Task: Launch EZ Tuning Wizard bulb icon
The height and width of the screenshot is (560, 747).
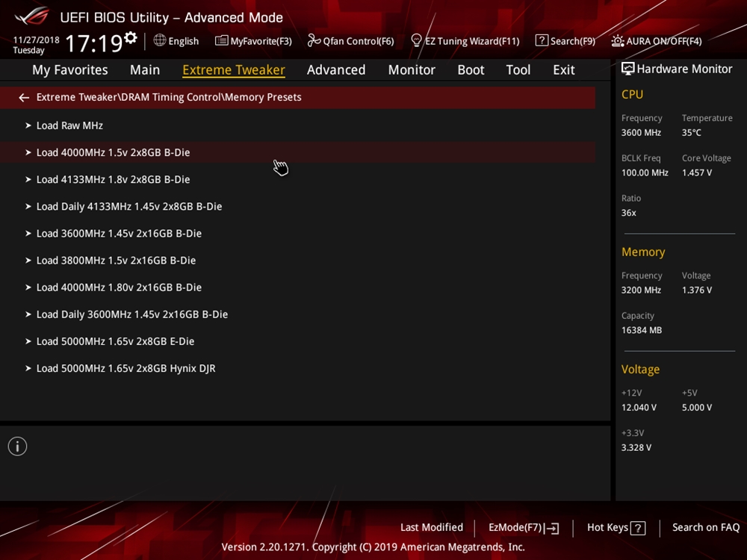Action: [416, 41]
